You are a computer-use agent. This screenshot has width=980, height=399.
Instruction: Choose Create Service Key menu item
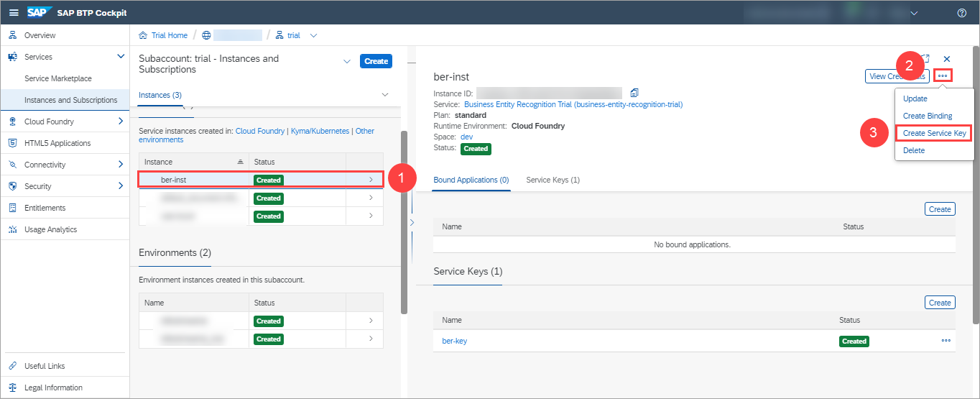[x=934, y=133]
